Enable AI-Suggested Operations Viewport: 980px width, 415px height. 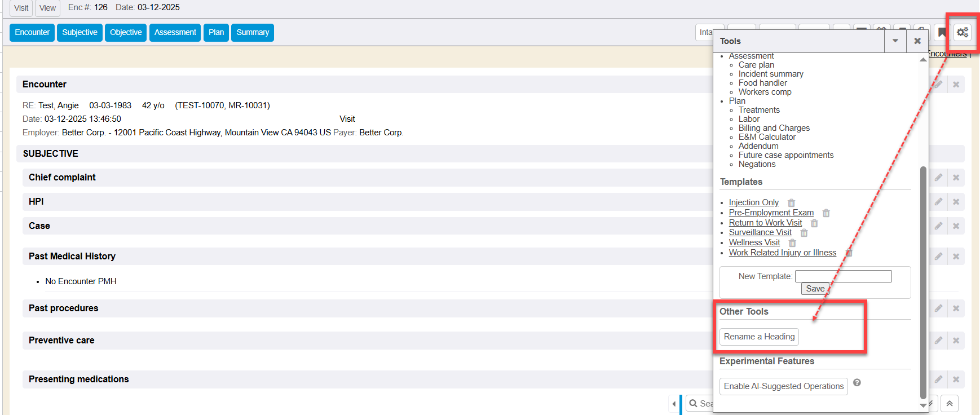[783, 386]
